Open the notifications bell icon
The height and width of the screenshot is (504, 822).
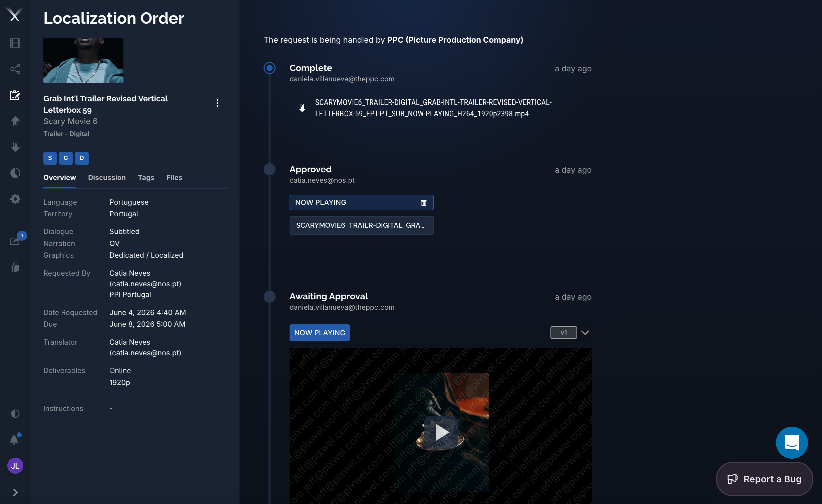tap(14, 439)
